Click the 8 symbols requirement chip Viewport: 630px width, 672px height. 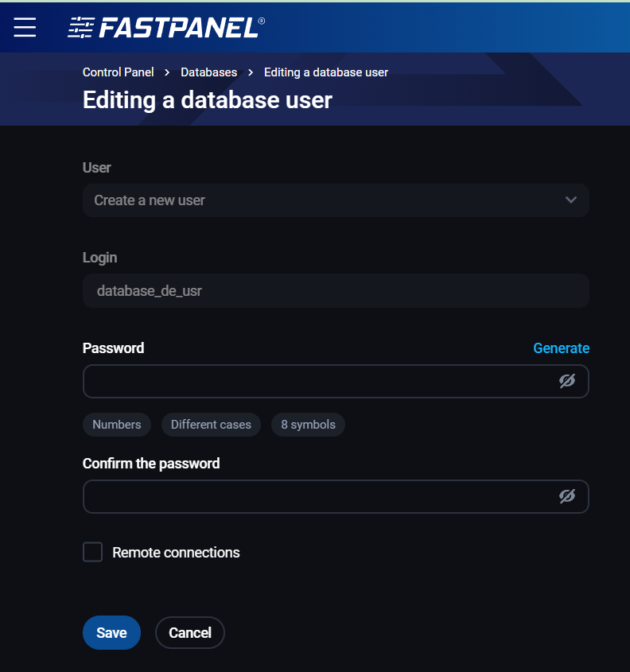point(308,425)
